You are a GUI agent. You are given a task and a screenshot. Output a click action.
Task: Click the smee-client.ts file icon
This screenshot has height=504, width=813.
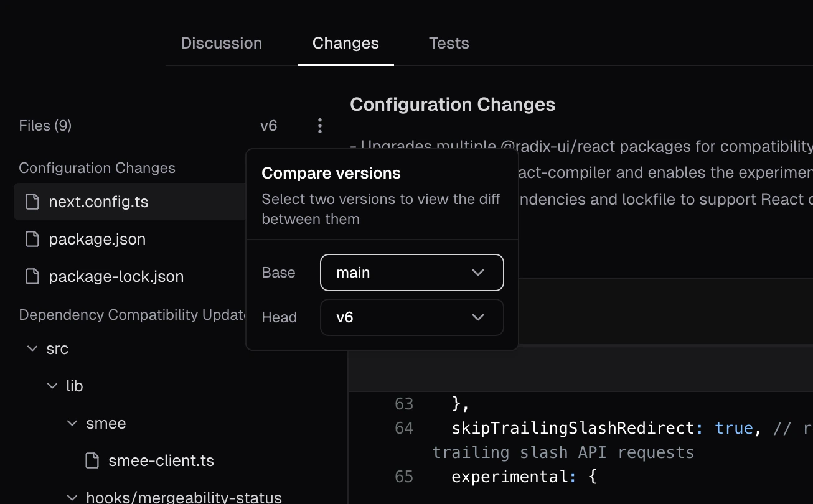[92, 460]
